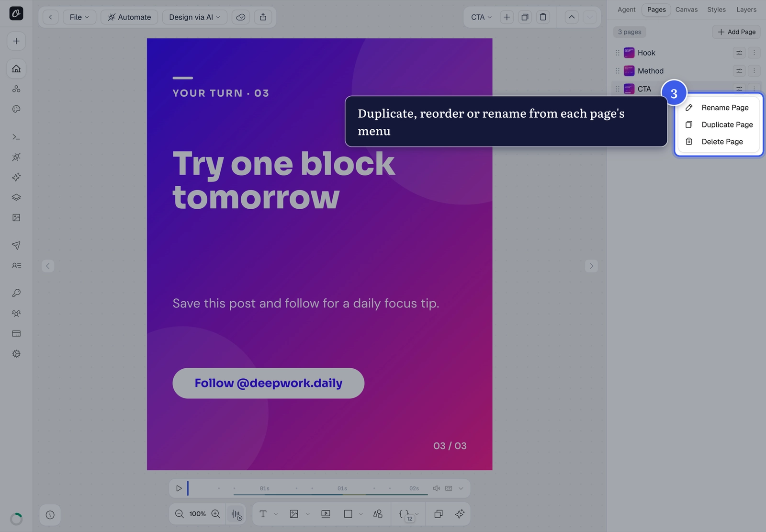Zoom out with the minus magnifier

(x=180, y=514)
